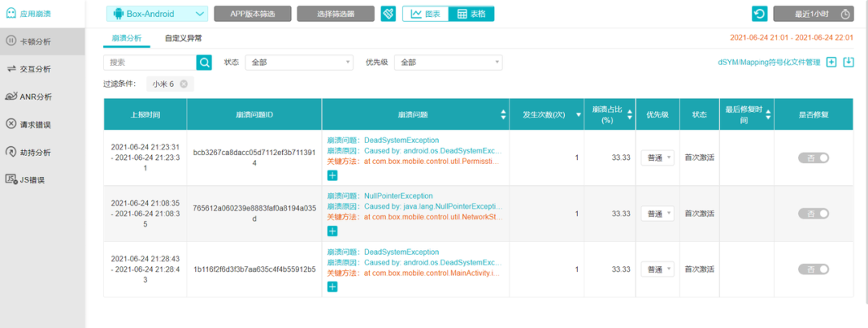Screen dimensions: 868x328
Task: Click the refresh icon in top bar
Action: 759,14
